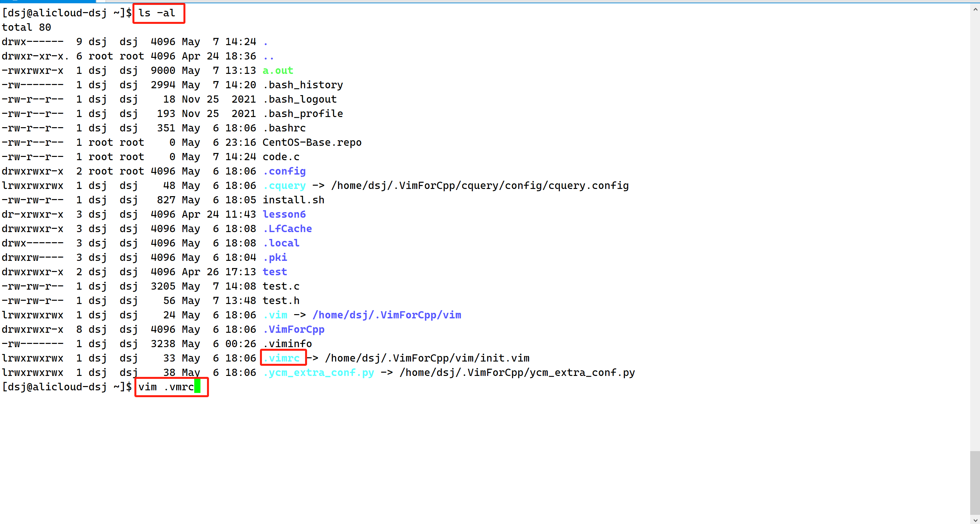Click the .bash_profile file name
Viewport: 980px width, 524px height.
[303, 114]
